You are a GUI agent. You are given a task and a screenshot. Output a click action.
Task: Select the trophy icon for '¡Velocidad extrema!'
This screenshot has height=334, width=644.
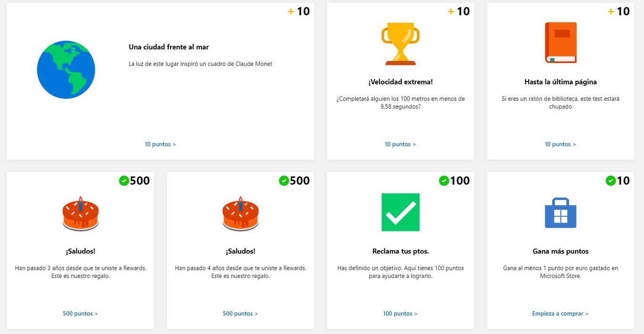click(x=400, y=41)
